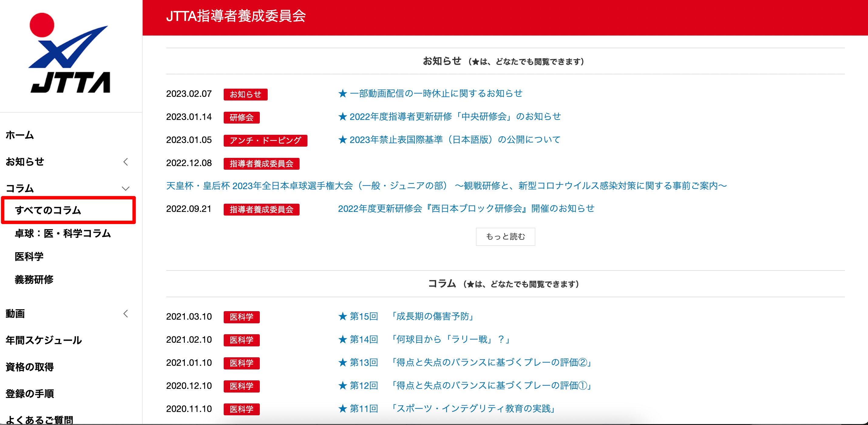Expand the お知らせ chevron in sidebar

click(126, 162)
